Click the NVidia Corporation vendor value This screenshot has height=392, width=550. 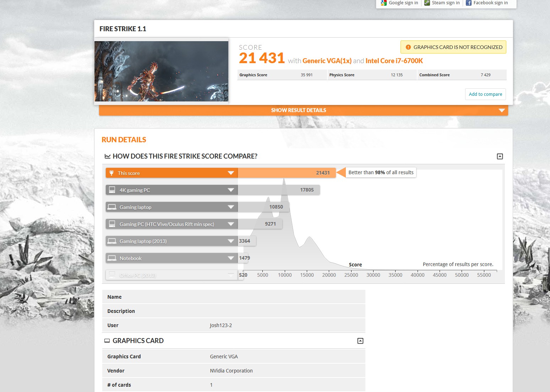232,371
